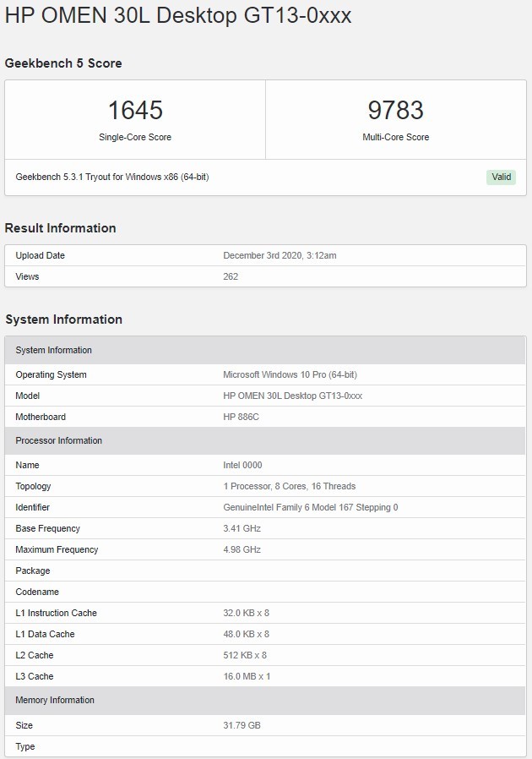Click the 16.0 MB x 1 value
Image resolution: width=532 pixels, height=759 pixels.
[x=247, y=676]
